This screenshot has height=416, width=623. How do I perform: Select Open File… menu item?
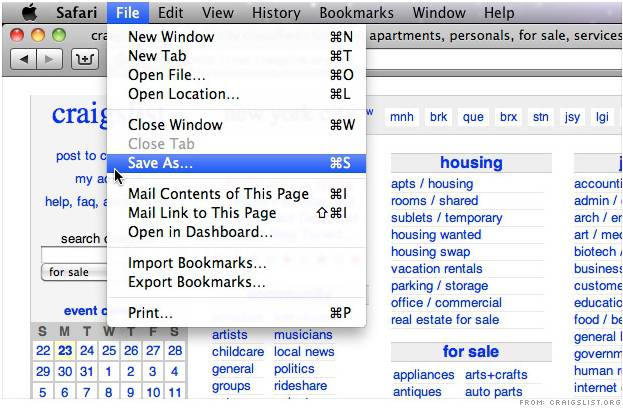pyautogui.click(x=236, y=75)
